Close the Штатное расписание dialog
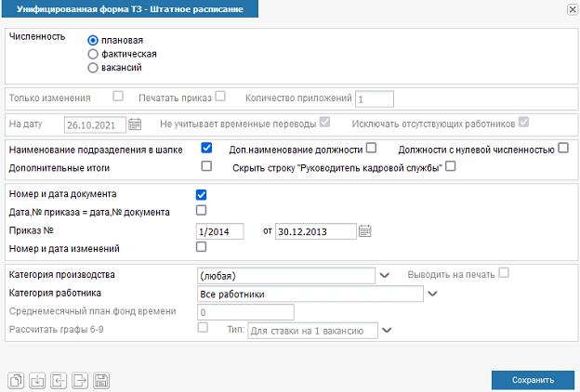Screen dimensions: 580x392 (x=573, y=9)
